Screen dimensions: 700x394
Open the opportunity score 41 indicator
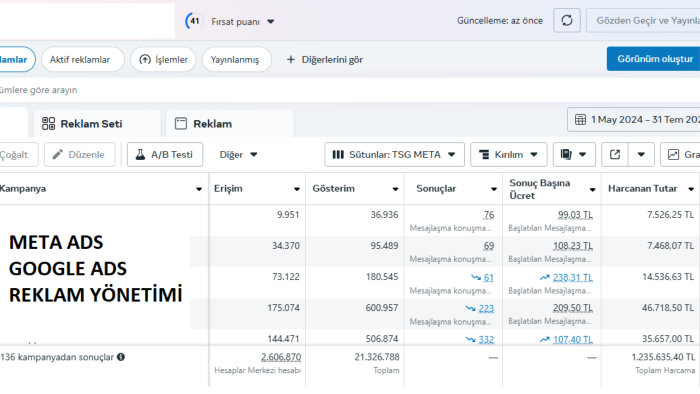coord(194,21)
